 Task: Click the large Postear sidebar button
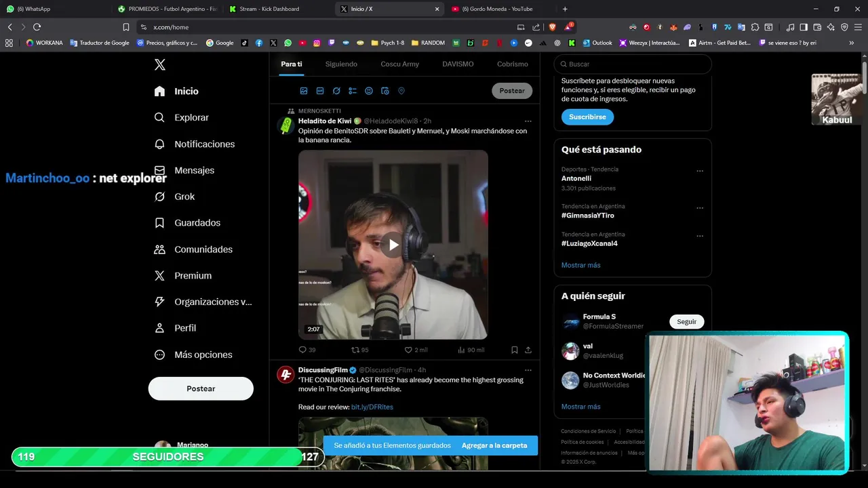pos(201,388)
